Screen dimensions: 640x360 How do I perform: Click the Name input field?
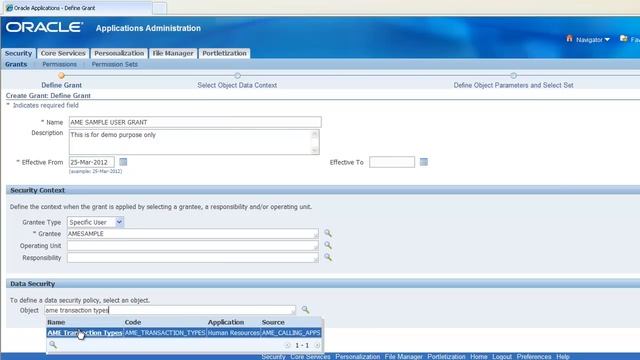195,122
